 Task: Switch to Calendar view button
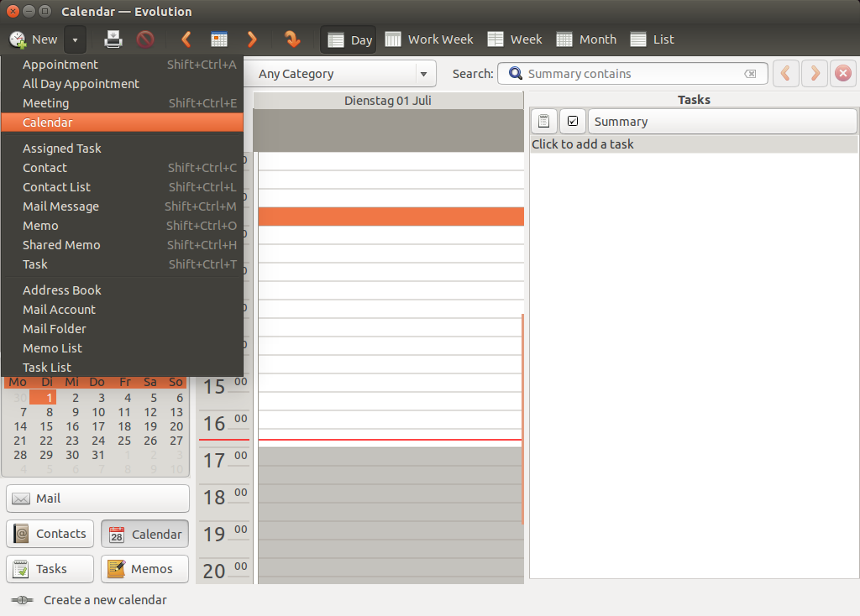[x=144, y=534]
